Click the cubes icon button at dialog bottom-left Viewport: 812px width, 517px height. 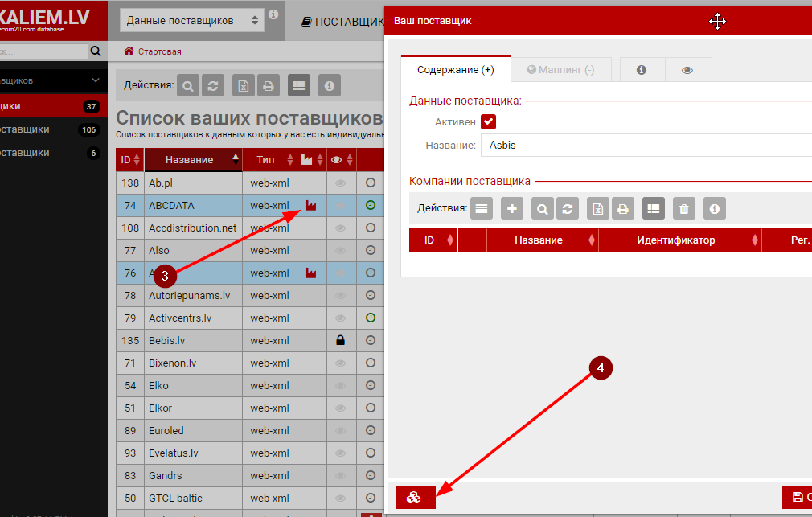click(x=415, y=498)
